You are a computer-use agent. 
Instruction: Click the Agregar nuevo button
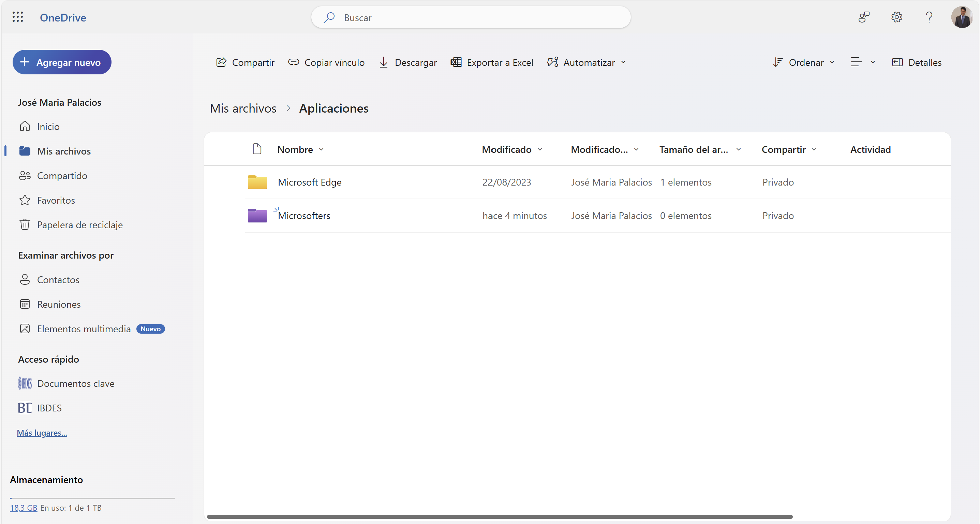[x=62, y=62]
